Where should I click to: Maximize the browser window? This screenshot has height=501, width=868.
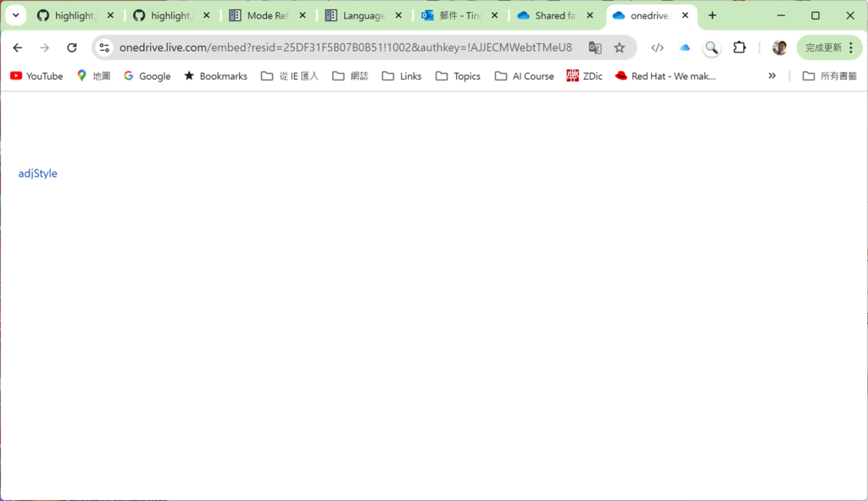coord(815,15)
